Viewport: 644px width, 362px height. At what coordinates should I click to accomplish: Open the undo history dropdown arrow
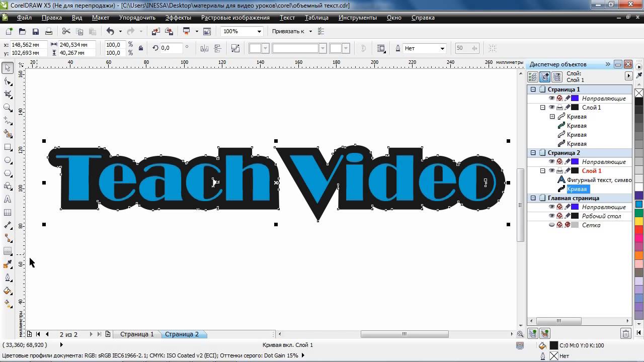click(120, 31)
